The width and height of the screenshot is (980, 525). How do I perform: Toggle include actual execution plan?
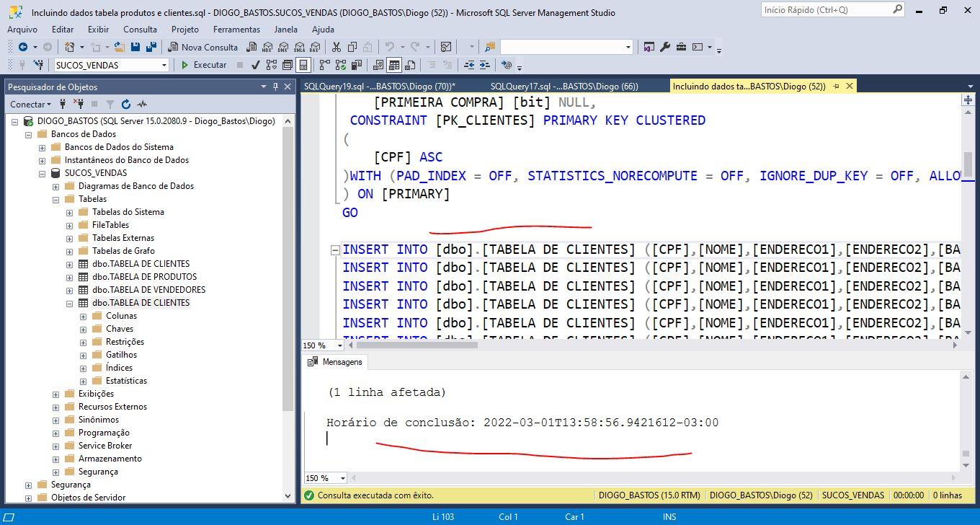point(325,65)
